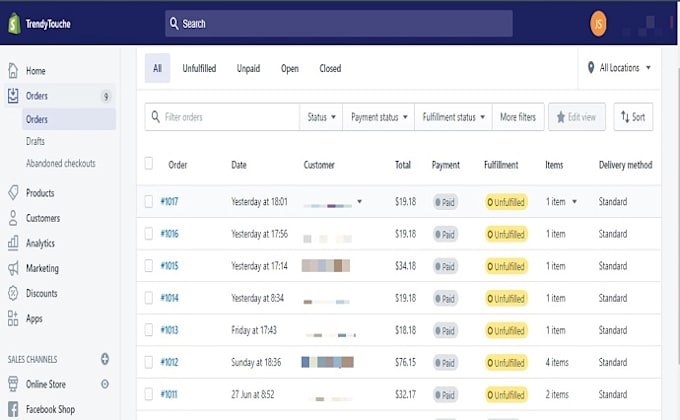Open the Status filter dropdown
The width and height of the screenshot is (680, 420).
pyautogui.click(x=321, y=117)
